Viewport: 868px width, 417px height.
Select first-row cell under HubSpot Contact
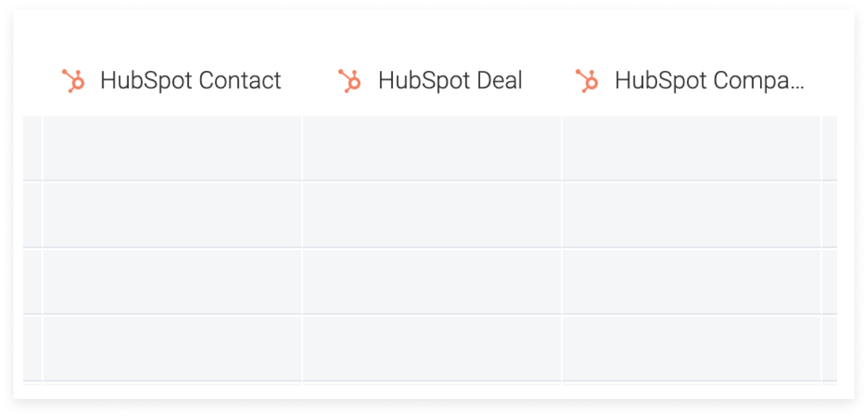point(173,149)
